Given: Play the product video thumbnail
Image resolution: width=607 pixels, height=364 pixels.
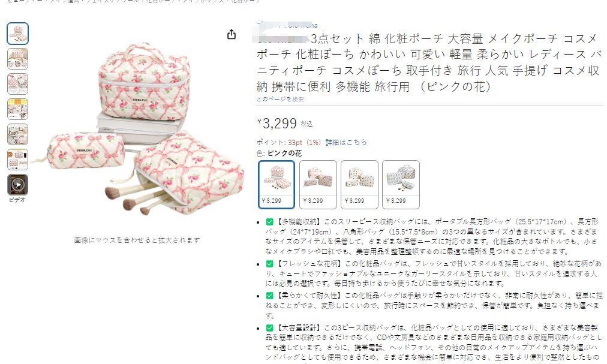Looking at the screenshot, I should tap(17, 185).
